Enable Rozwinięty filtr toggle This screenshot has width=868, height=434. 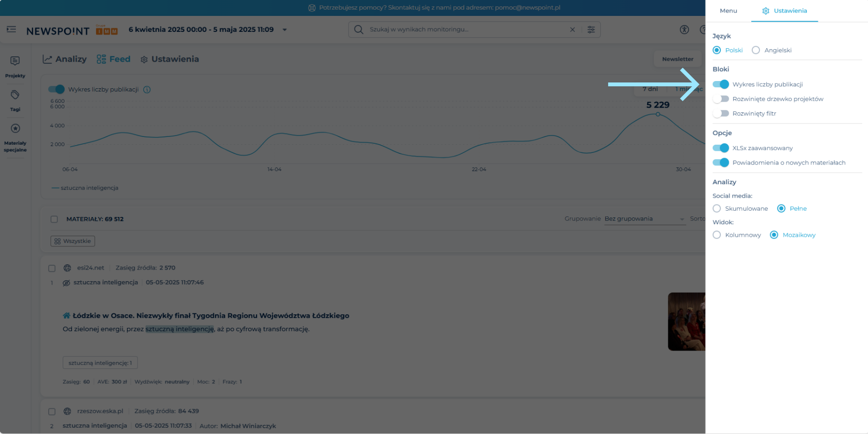tap(721, 113)
